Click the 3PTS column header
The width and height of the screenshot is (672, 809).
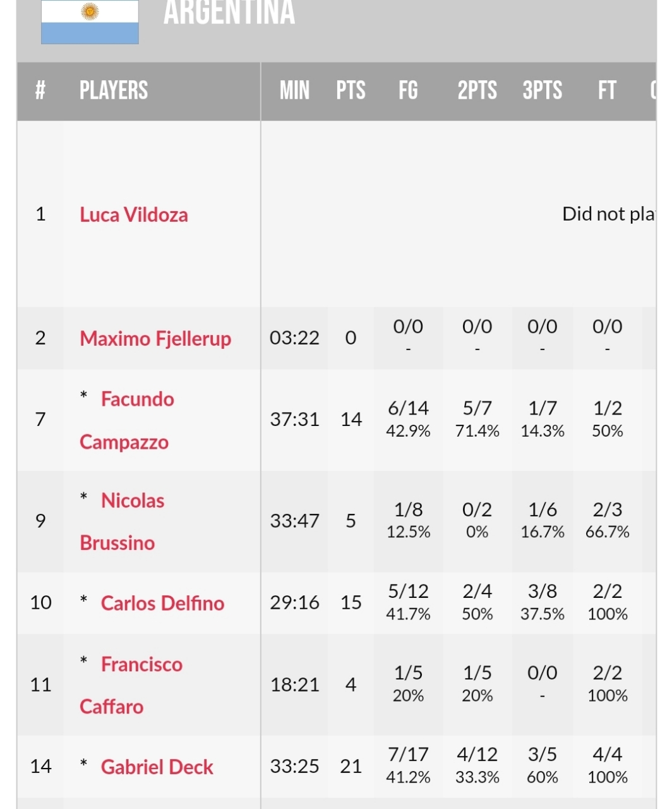tap(543, 90)
